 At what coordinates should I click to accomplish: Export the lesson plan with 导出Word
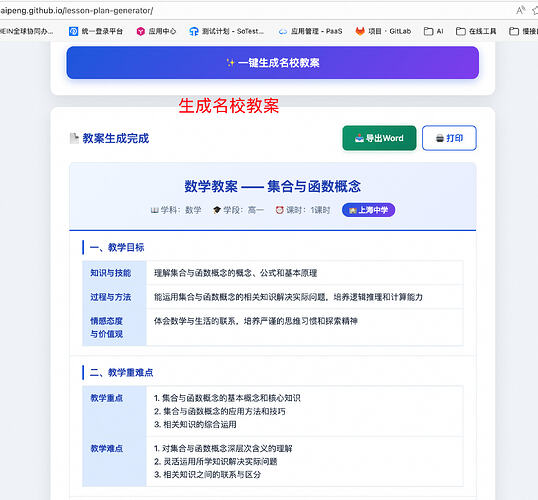tap(379, 138)
